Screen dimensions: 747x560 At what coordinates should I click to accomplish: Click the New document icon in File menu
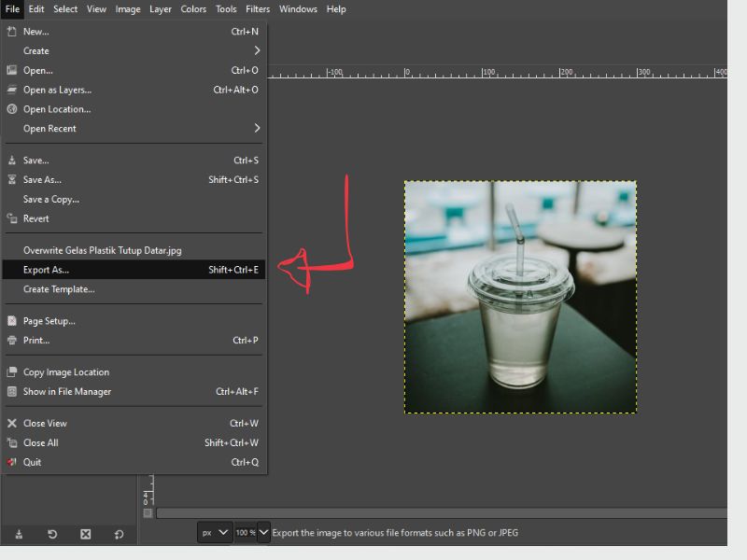click(x=12, y=32)
